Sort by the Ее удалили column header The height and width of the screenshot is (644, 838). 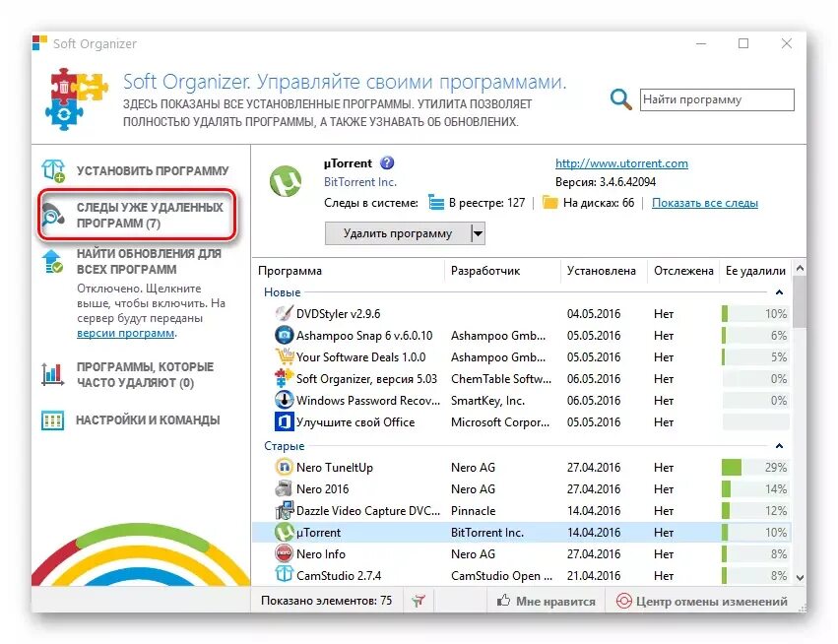tap(755, 271)
